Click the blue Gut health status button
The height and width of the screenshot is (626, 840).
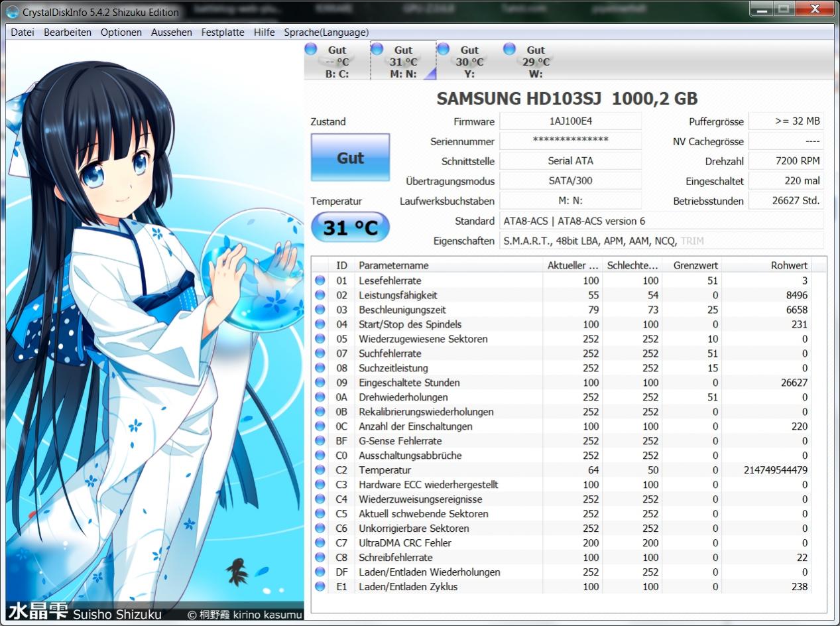pos(350,158)
